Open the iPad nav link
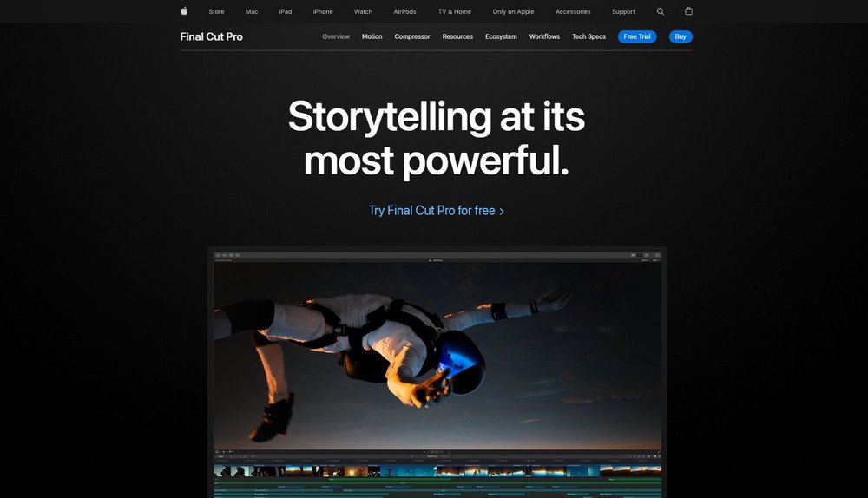 tap(285, 11)
